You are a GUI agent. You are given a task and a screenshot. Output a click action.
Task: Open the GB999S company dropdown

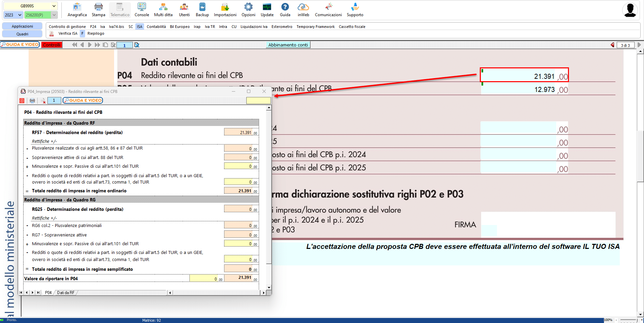pos(30,6)
